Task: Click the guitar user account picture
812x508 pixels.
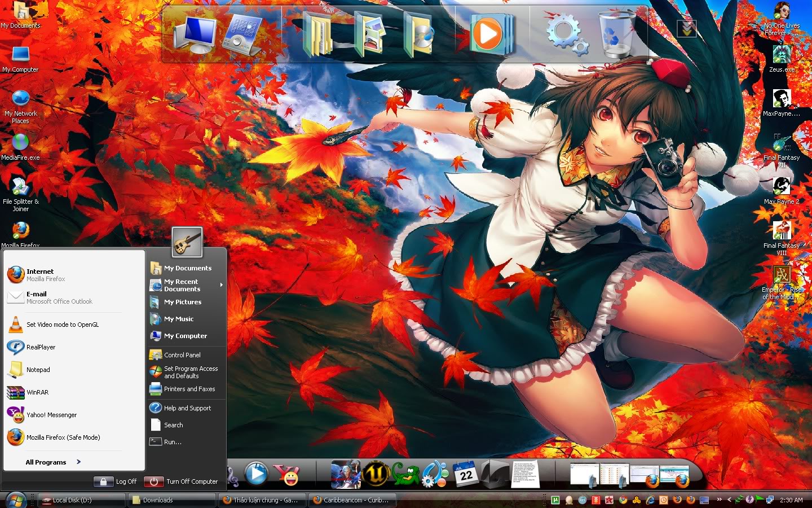Action: pos(187,242)
